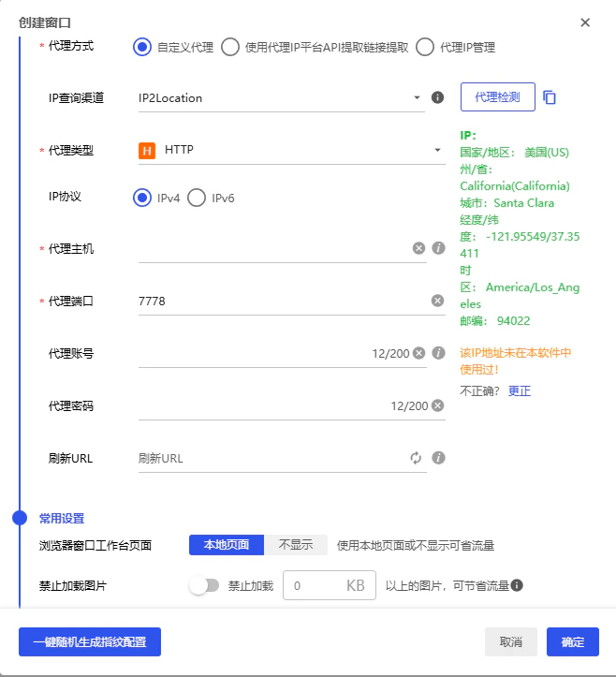Screen dimensions: 616x677
Task: Clear the 代理主机 field
Action: coord(418,248)
